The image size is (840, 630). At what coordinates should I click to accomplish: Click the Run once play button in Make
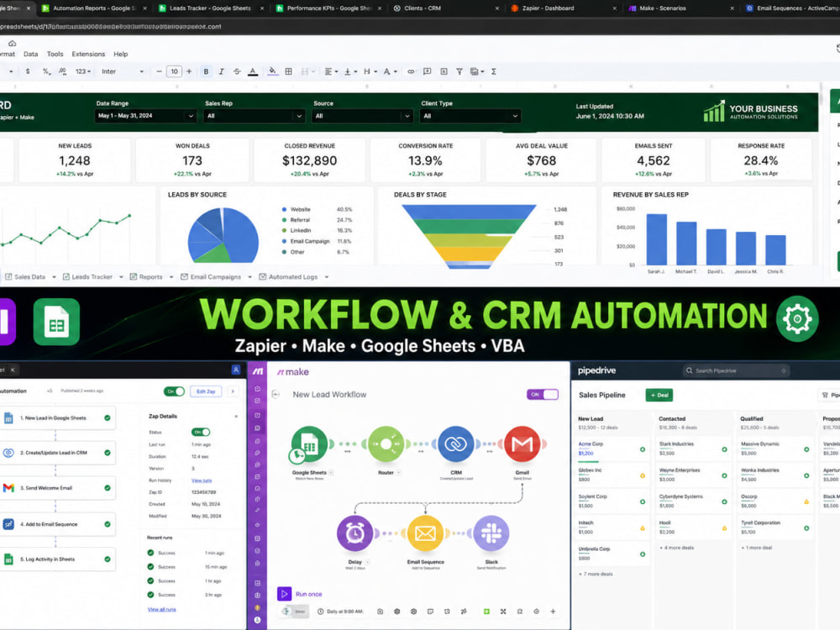tap(285, 594)
